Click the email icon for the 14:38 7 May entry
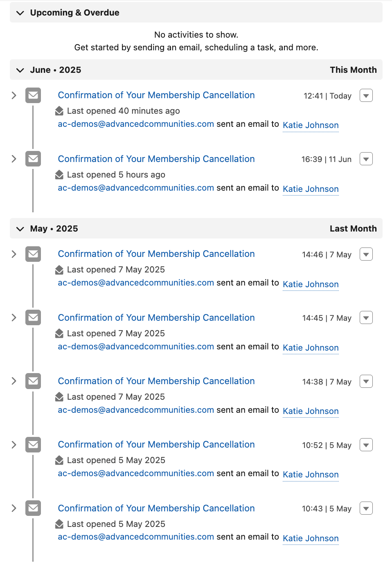Image resolution: width=392 pixels, height=567 pixels. click(x=33, y=381)
